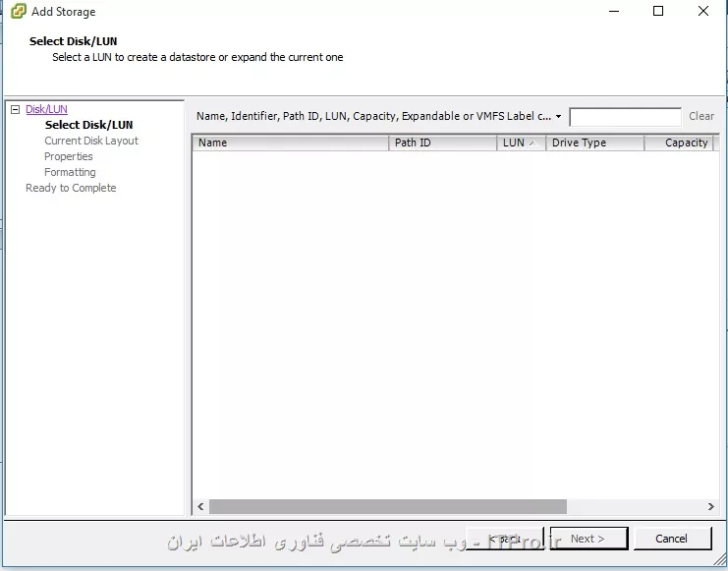Screen dimensions: 728x571
Task: Maximize the Add Storage window
Action: [658, 11]
